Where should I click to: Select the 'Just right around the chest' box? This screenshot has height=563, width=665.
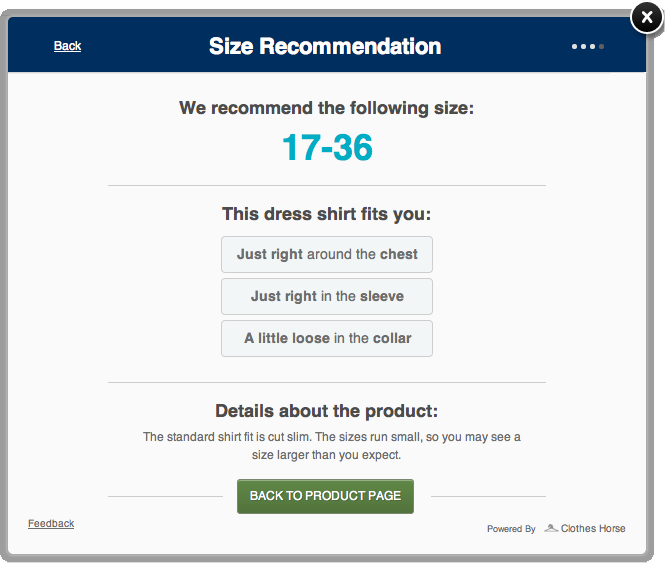coord(327,254)
